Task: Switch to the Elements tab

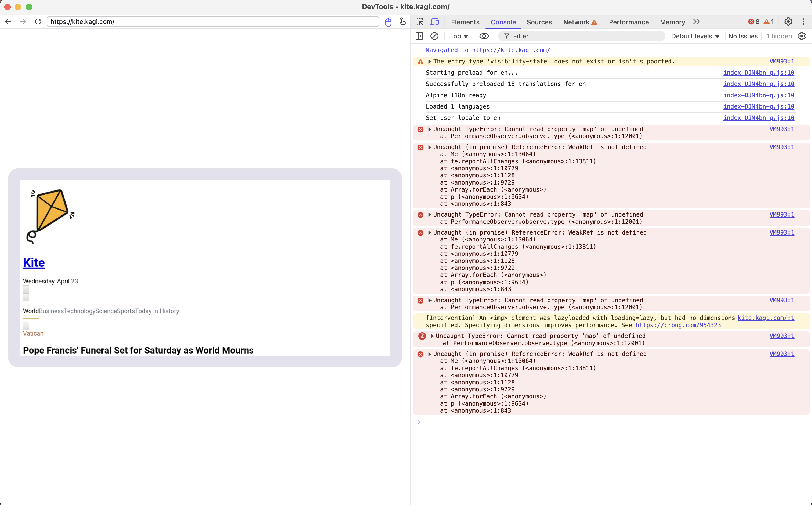Action: [x=465, y=22]
